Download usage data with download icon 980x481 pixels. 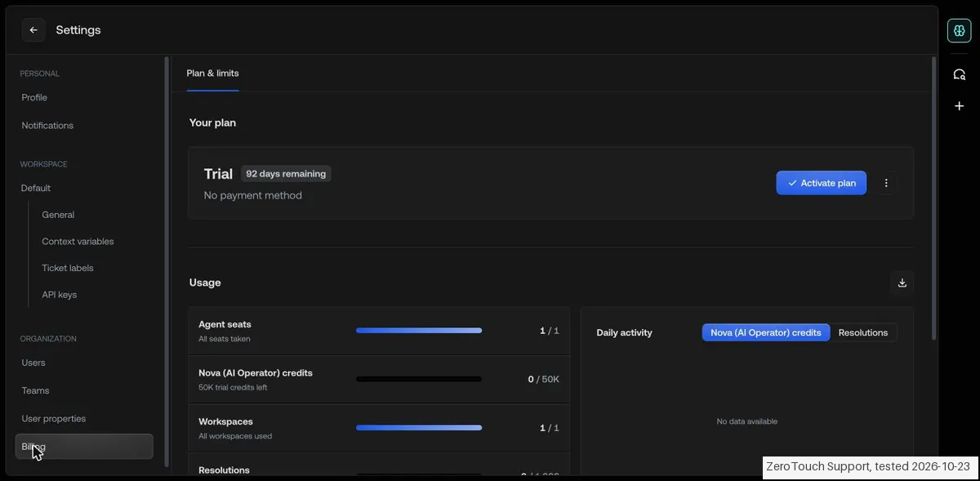(x=902, y=283)
